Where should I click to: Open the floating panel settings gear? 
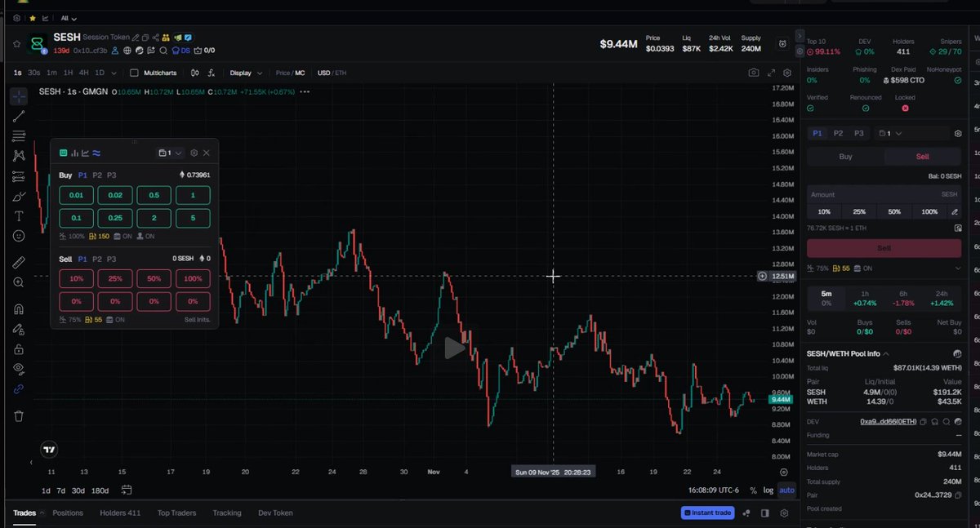click(194, 153)
